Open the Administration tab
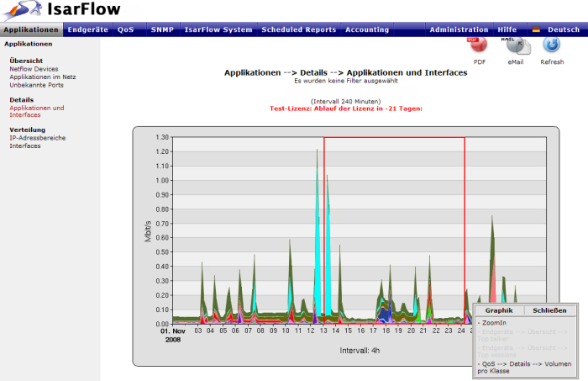Viewport: 588px width, 381px height. pos(459,29)
